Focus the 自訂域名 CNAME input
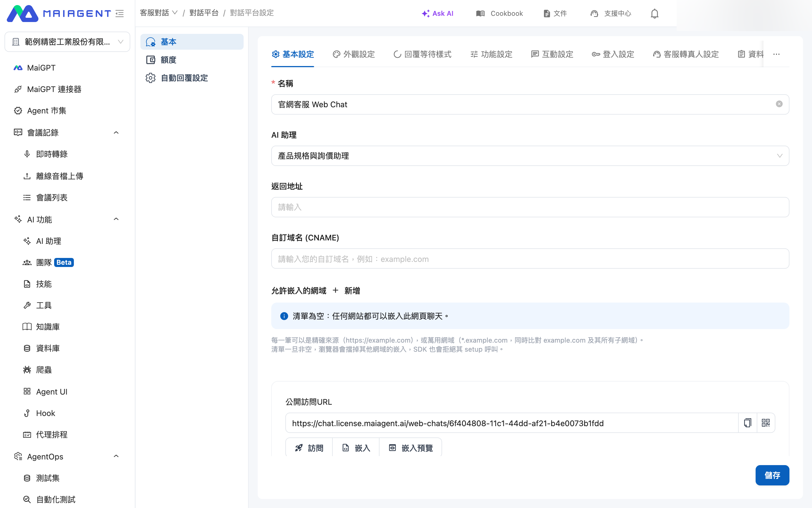The height and width of the screenshot is (508, 812). pyautogui.click(x=530, y=259)
